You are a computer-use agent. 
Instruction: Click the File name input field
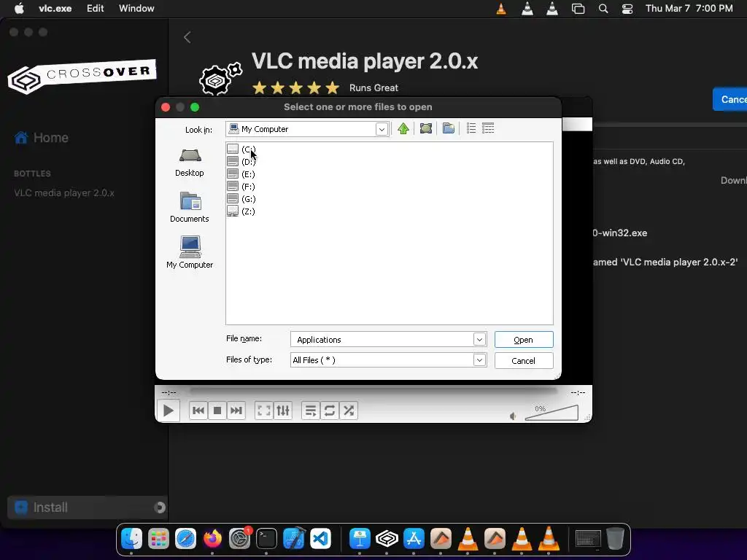tap(382, 340)
